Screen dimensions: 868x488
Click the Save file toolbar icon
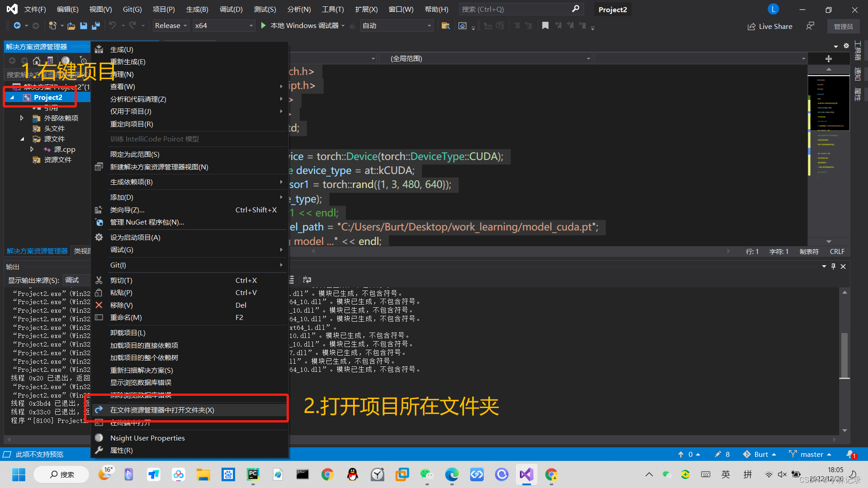84,26
